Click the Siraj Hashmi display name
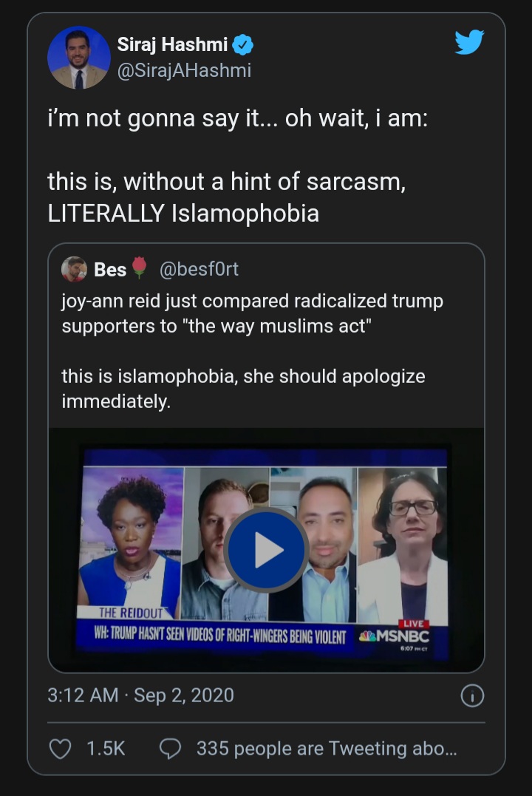 coord(173,44)
